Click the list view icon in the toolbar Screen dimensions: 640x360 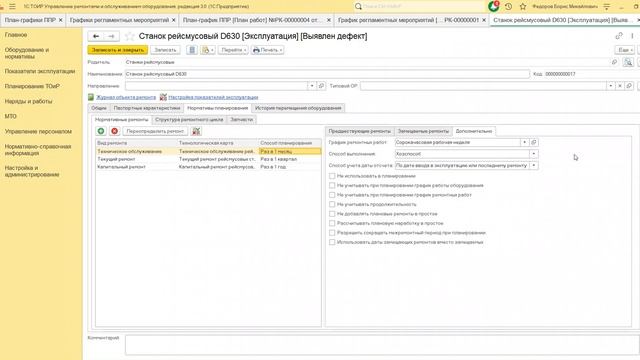point(192,50)
